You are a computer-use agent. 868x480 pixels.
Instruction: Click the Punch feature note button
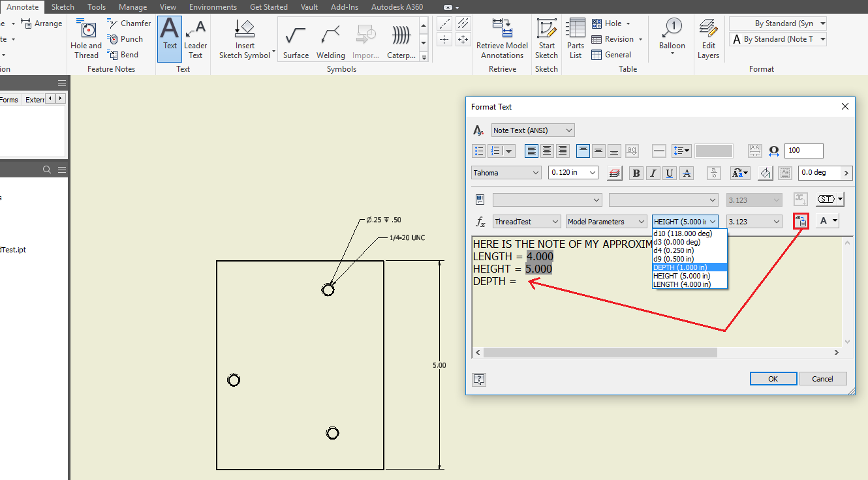126,38
